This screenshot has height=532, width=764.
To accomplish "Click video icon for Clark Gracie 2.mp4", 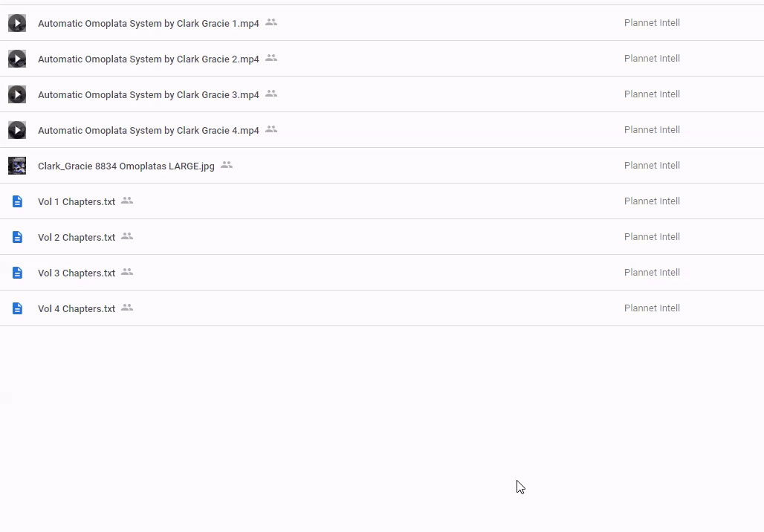I will coord(17,59).
